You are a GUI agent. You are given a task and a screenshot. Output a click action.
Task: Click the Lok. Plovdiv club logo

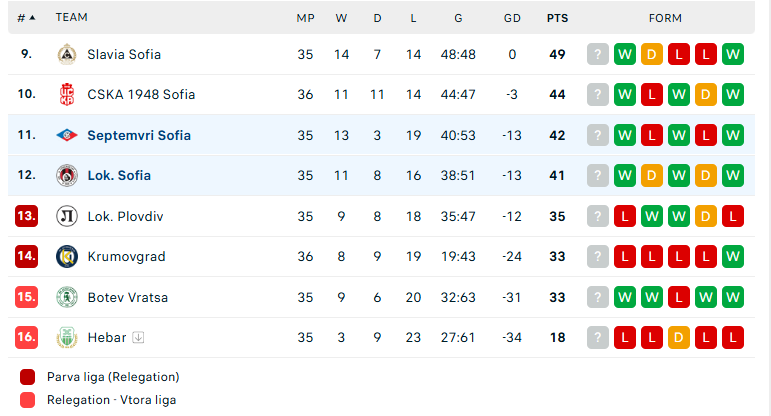pyautogui.click(x=67, y=216)
